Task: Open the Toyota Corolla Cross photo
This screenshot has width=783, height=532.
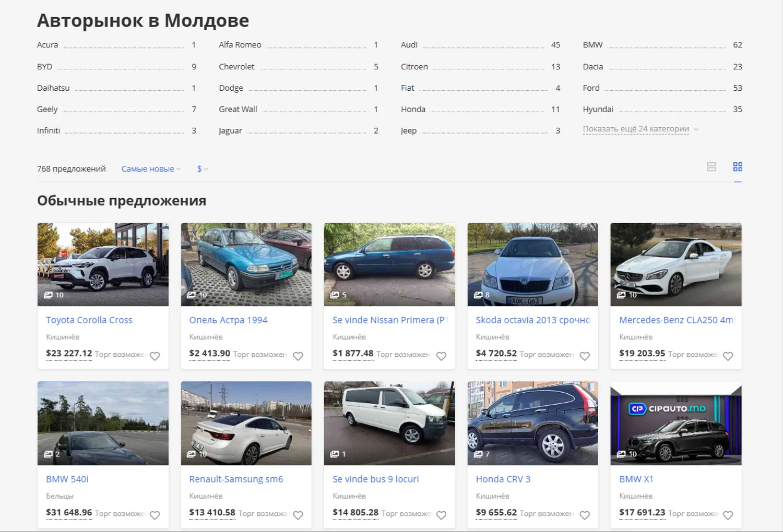Action: (x=103, y=264)
